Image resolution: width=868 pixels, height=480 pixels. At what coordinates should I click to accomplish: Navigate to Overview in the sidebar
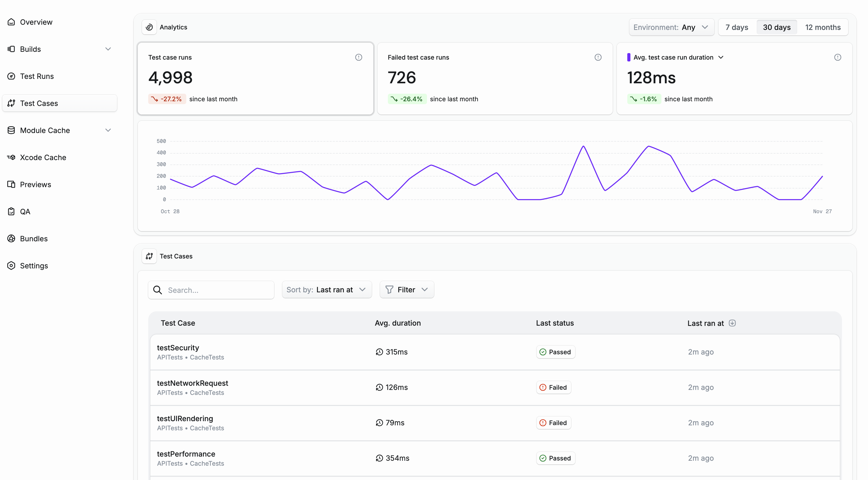(x=36, y=22)
